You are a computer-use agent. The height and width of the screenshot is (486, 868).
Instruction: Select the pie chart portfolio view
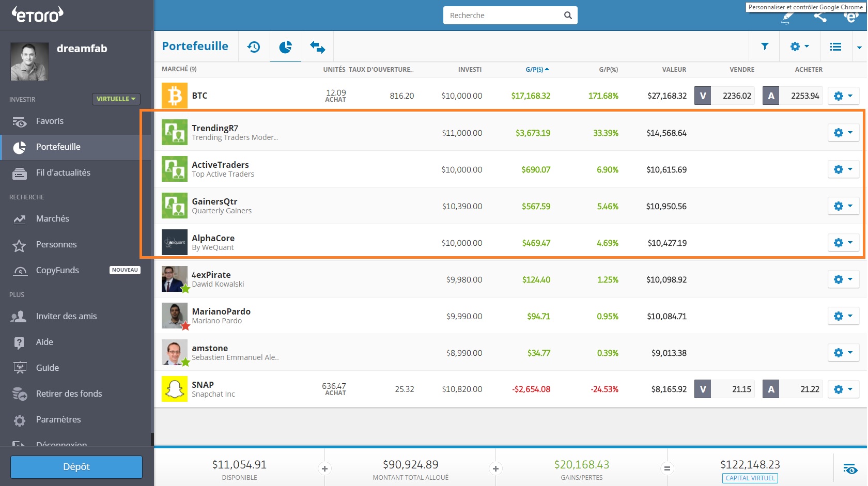[x=285, y=47]
